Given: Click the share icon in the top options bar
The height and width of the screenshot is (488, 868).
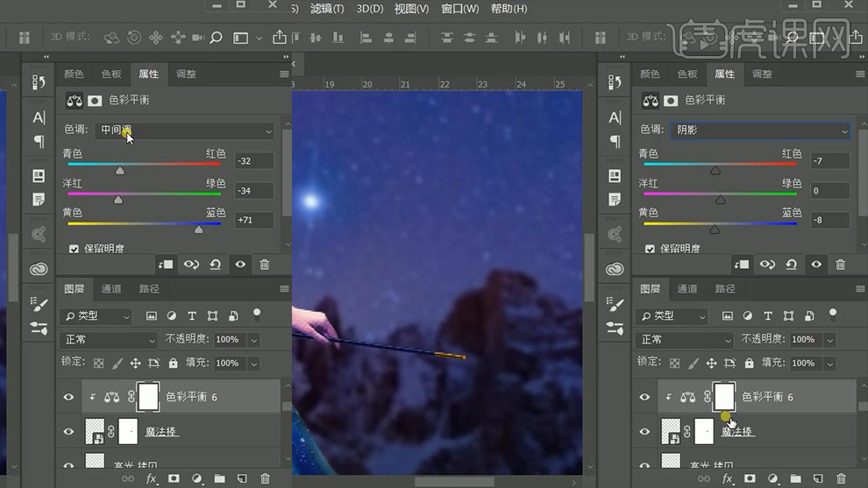Looking at the screenshot, I should click(x=280, y=38).
